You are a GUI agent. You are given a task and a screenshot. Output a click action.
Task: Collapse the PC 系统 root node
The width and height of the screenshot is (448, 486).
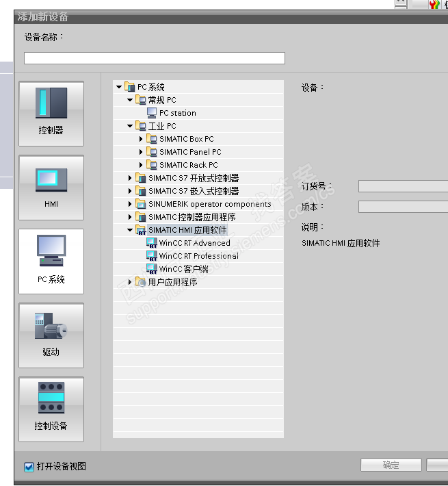[x=119, y=87]
